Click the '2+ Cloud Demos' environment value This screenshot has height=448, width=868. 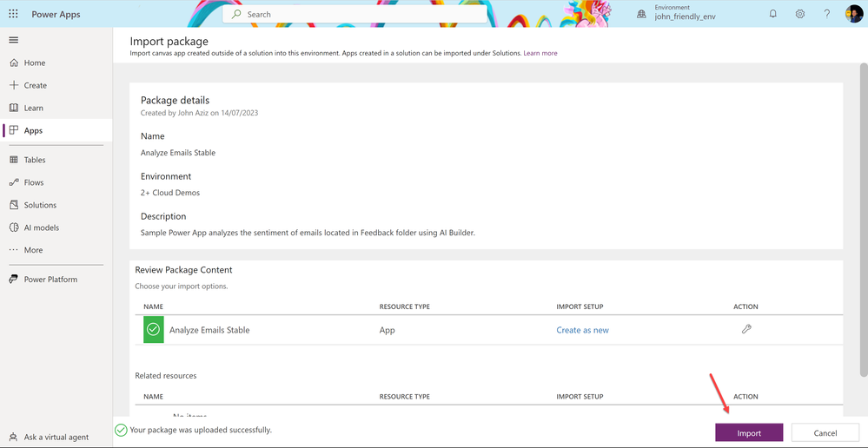click(x=170, y=193)
